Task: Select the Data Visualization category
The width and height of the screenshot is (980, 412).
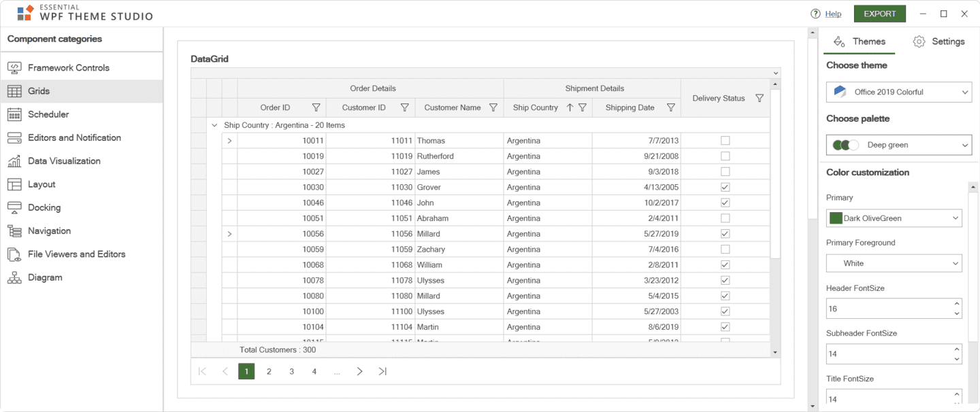Action: (63, 161)
